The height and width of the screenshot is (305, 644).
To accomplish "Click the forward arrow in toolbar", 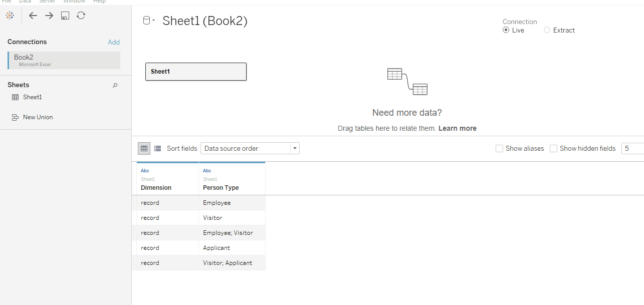I will (x=49, y=16).
